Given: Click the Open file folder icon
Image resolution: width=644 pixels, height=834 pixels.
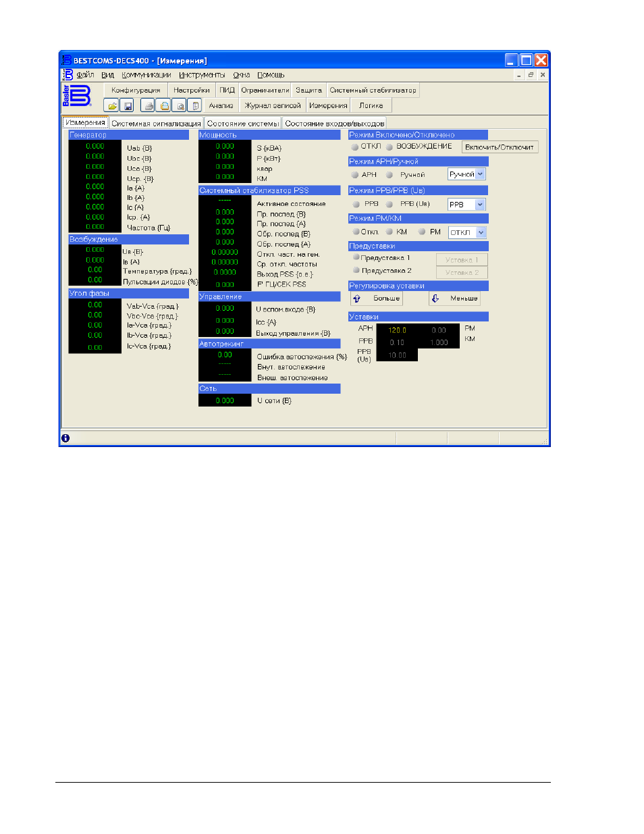Looking at the screenshot, I should (112, 106).
